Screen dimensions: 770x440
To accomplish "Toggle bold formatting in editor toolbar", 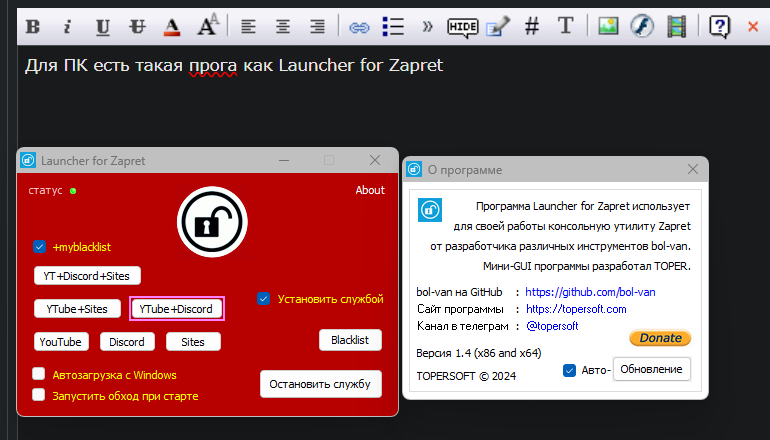I will pyautogui.click(x=33, y=27).
